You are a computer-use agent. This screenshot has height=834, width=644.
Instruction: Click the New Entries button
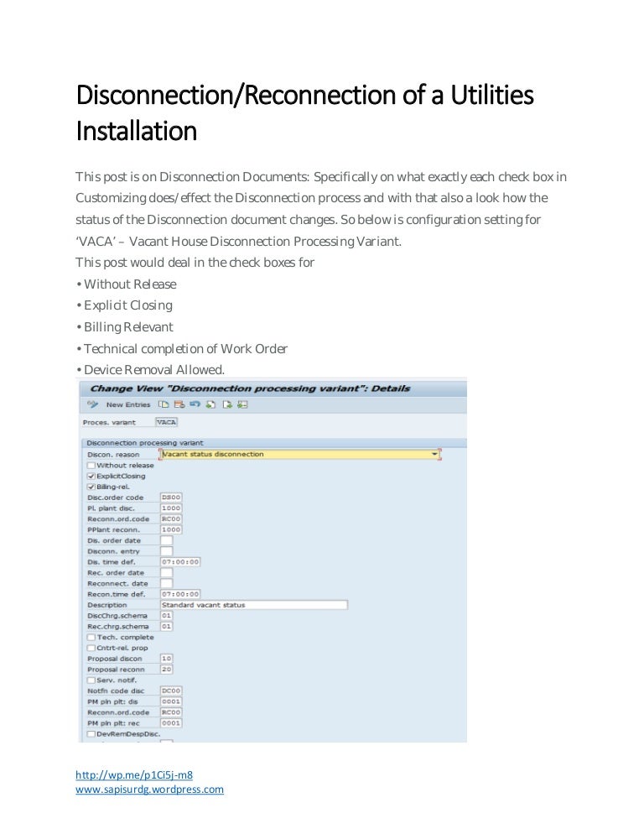pyautogui.click(x=129, y=404)
